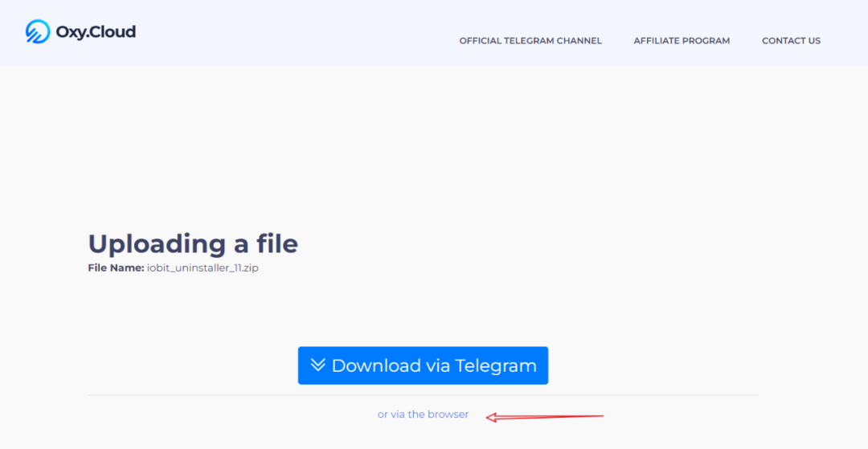
Task: Click the Oxy.Cloud brand name text
Action: click(96, 32)
